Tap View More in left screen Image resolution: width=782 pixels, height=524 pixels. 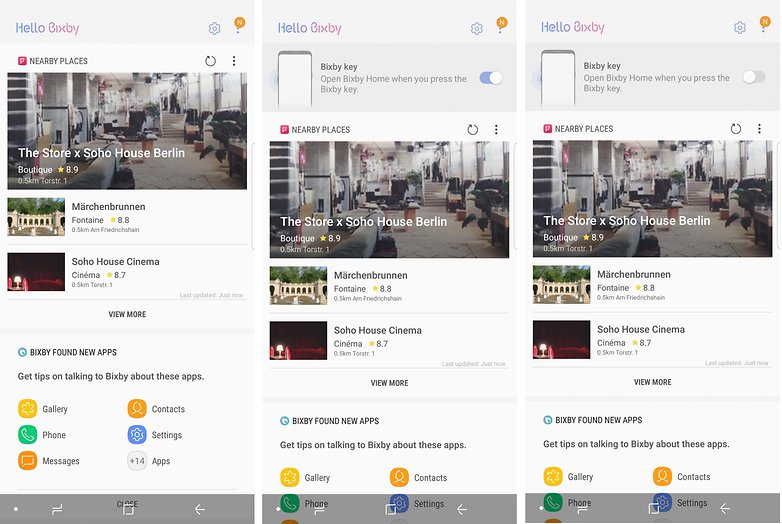(x=127, y=315)
